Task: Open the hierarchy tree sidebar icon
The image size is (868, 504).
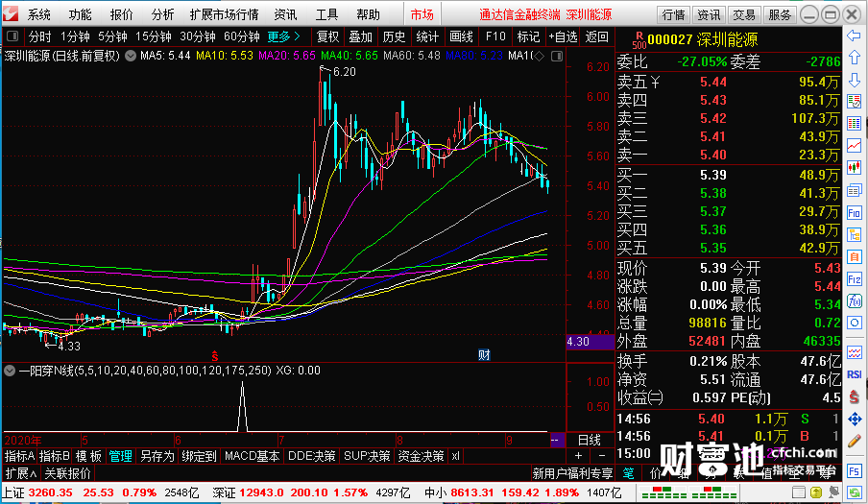Action: point(855,235)
